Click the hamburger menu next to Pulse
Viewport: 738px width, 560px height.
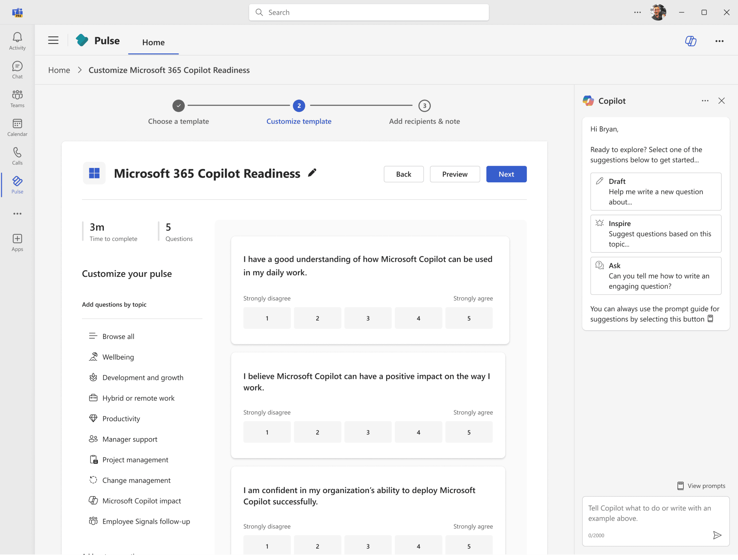click(x=53, y=41)
